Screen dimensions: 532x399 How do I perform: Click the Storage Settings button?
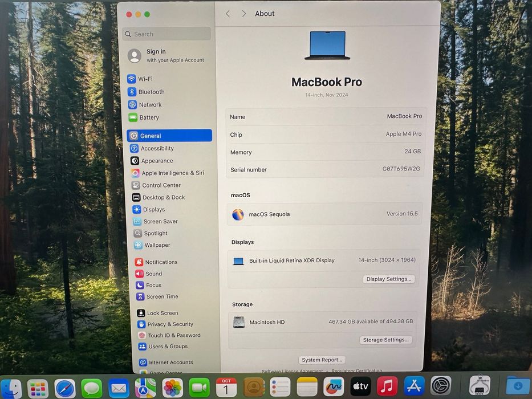point(386,340)
